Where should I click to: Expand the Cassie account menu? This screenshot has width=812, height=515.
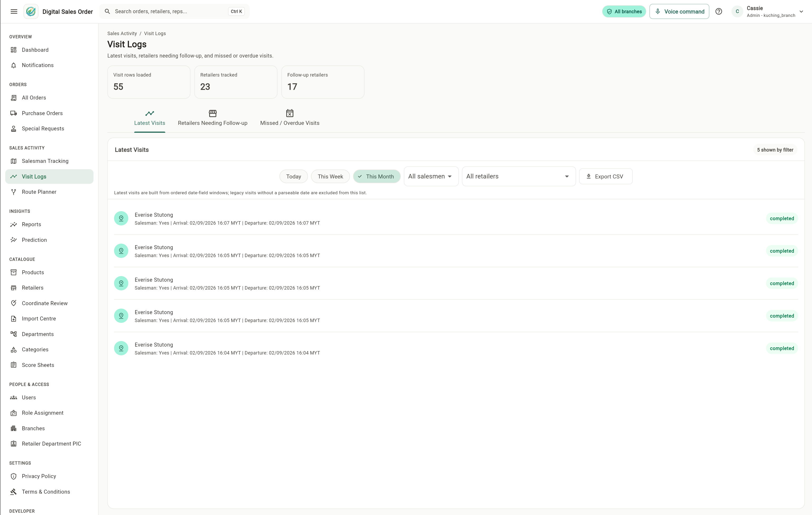tap(768, 11)
